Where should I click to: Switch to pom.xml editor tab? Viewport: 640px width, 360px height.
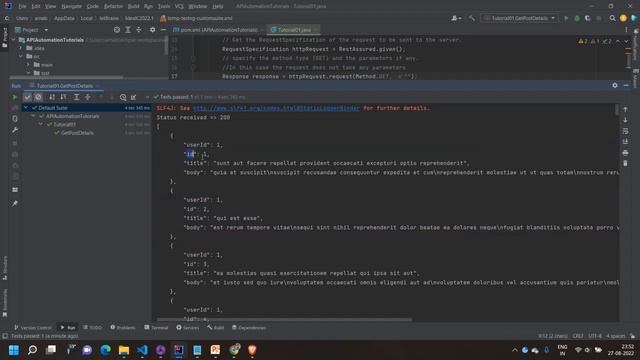(x=218, y=30)
